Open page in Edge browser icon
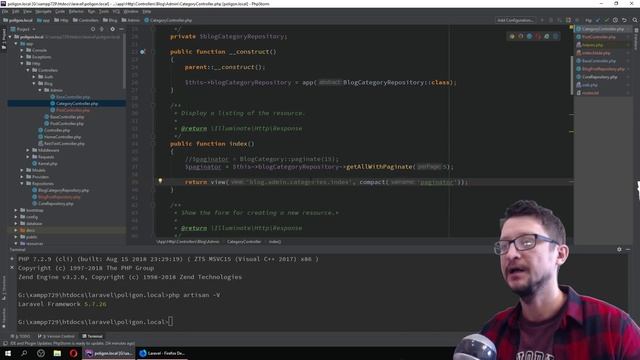This screenshot has width=640, height=360. (556, 36)
